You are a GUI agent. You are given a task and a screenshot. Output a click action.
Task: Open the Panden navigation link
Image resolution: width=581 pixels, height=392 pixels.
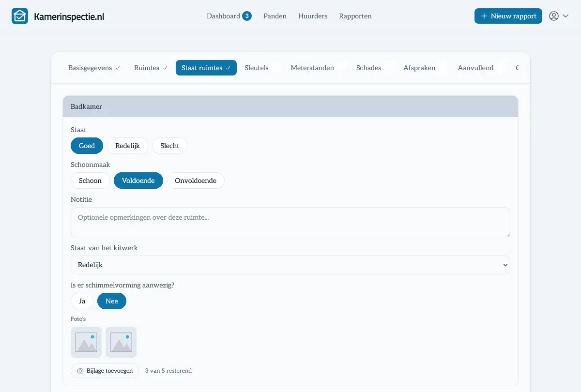point(275,16)
